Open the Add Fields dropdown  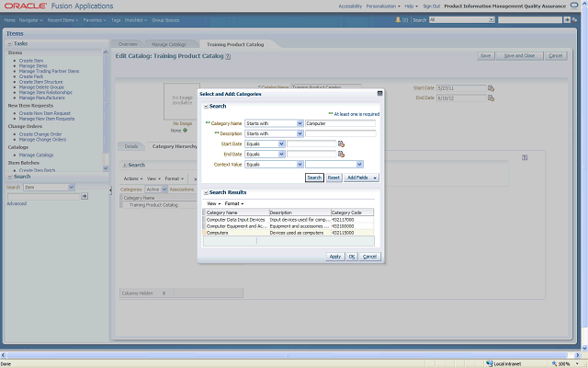[x=362, y=178]
